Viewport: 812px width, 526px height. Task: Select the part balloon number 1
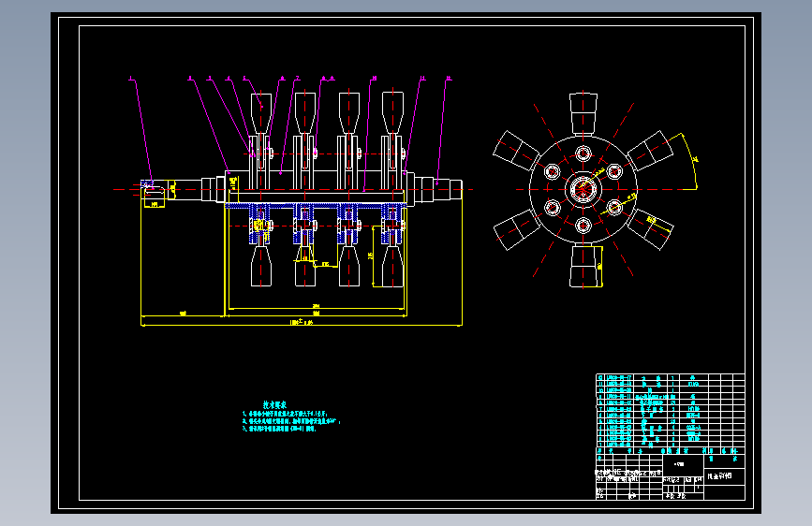click(131, 79)
